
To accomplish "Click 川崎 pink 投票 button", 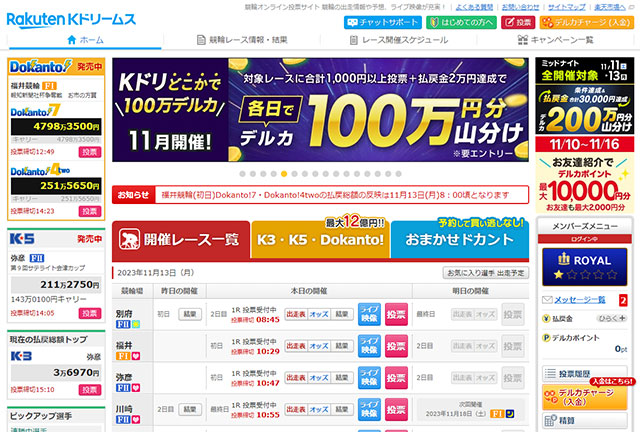I will pyautogui.click(x=396, y=410).
